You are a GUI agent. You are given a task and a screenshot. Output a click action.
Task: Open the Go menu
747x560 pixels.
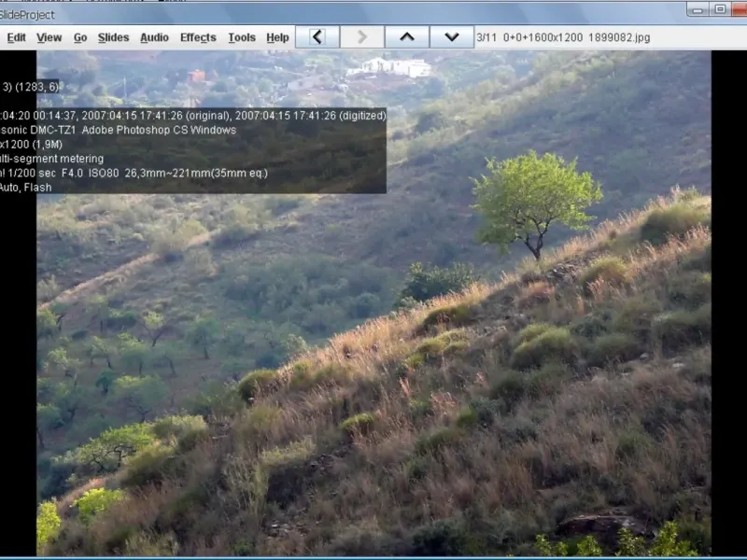[x=80, y=37]
